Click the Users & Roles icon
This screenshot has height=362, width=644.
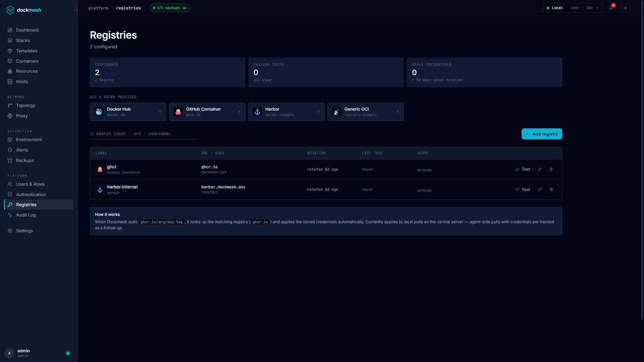pos(10,184)
